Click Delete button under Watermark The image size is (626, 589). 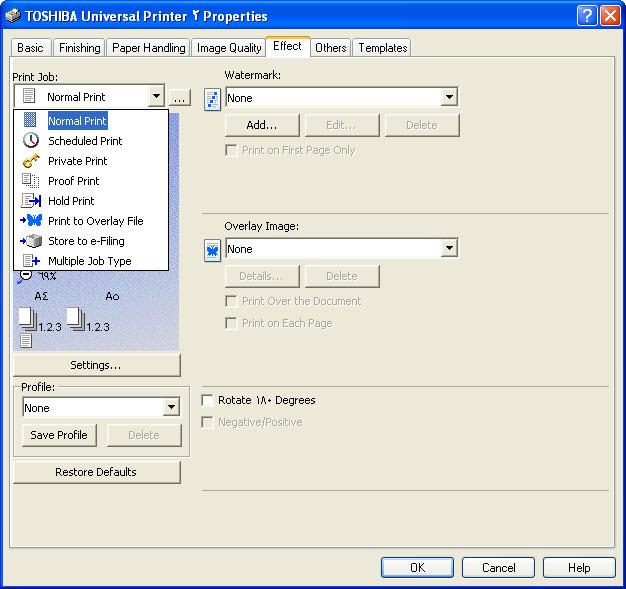click(x=422, y=125)
